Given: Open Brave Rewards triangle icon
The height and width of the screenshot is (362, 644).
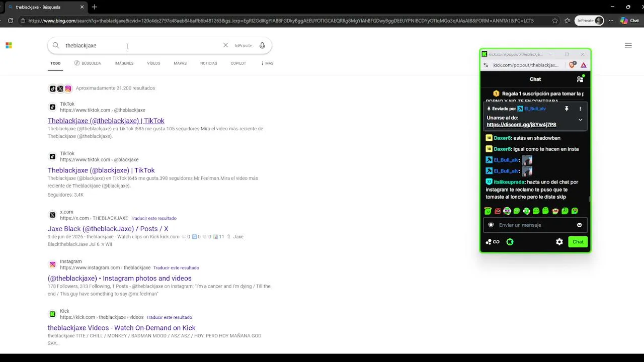Looking at the screenshot, I should 584,65.
